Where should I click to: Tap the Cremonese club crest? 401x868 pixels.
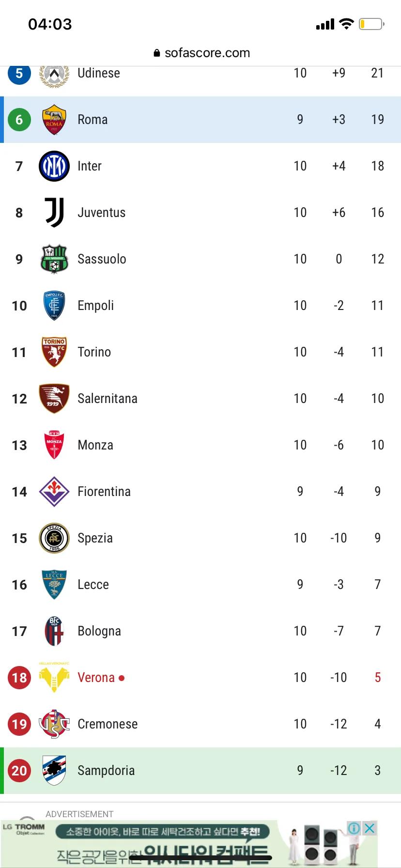click(x=54, y=724)
